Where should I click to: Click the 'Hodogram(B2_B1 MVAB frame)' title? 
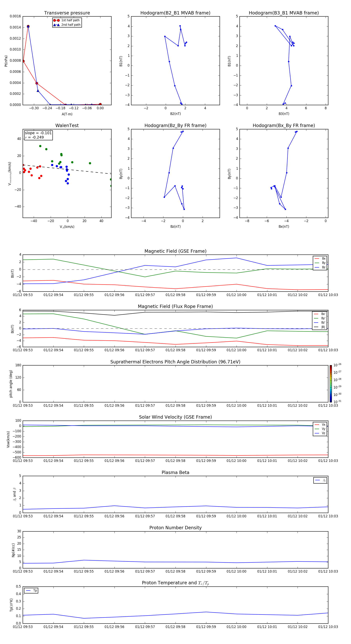(175, 13)
